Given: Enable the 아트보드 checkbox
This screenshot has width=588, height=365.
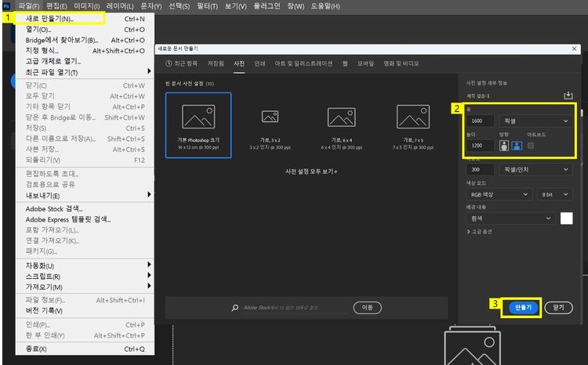Looking at the screenshot, I should point(531,146).
